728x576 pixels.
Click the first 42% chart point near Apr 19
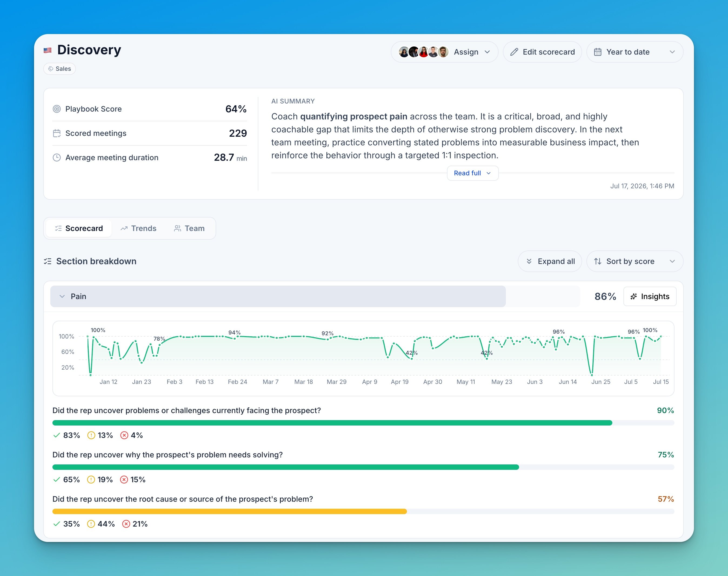412,359
